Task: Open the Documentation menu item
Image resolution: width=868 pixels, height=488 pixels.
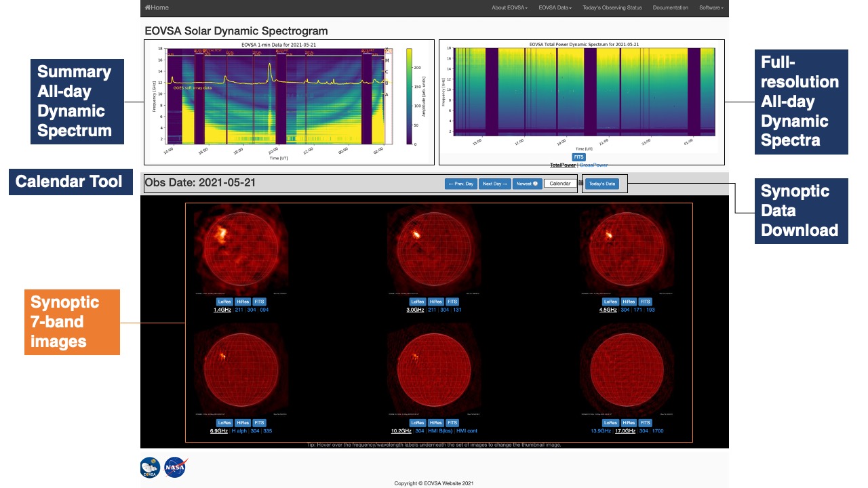Action: [671, 7]
